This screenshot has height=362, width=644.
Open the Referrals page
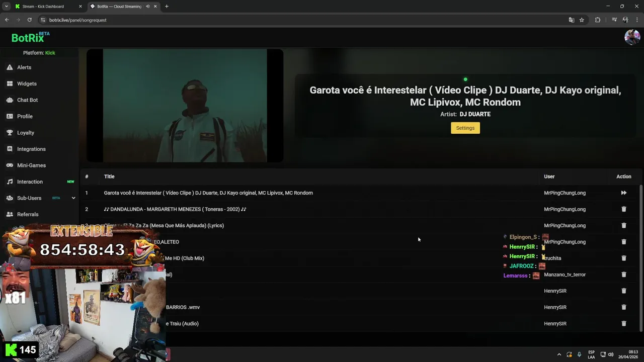[x=28, y=214]
